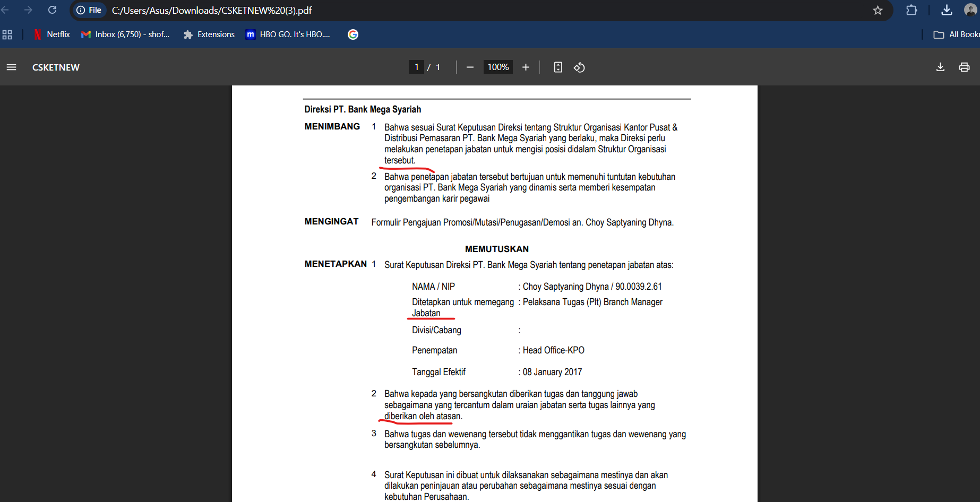This screenshot has width=980, height=502.
Task: Open the Gmail Inbox bookmark
Action: 125,34
